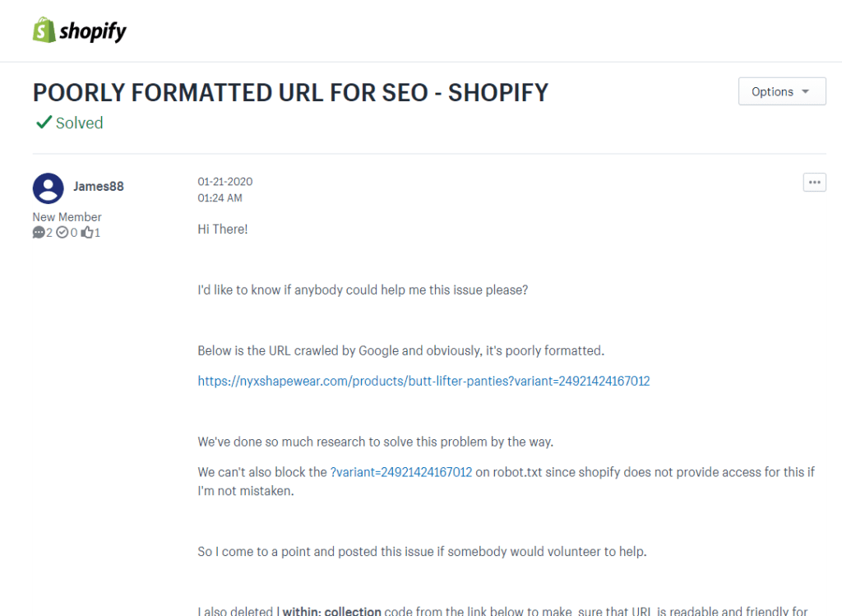Open the Options dropdown
842x616 pixels.
[781, 90]
